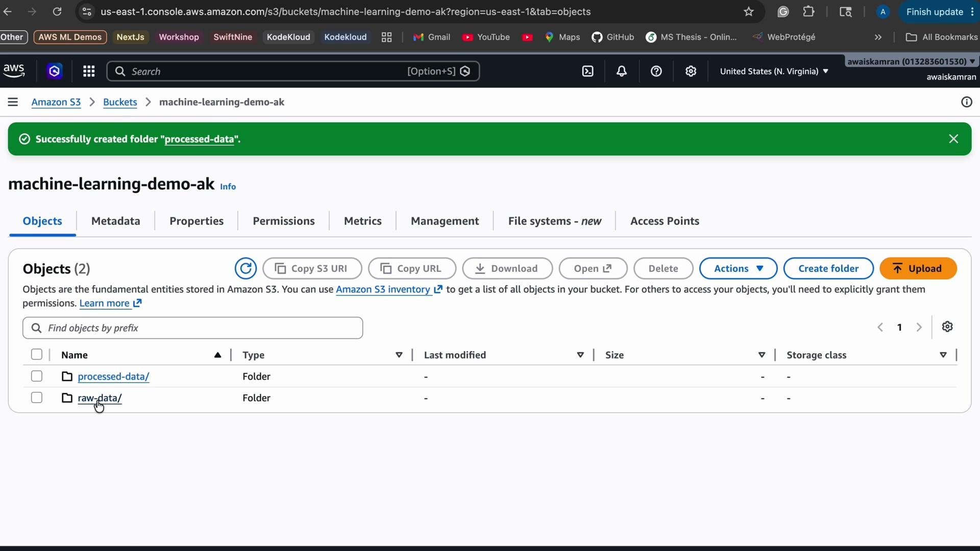
Task: Sort by Storage class column arrow
Action: point(943,355)
